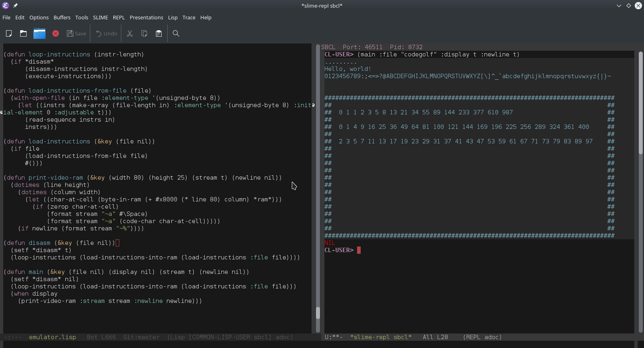Open the Edit menu
The image size is (644, 348).
[x=20, y=17]
